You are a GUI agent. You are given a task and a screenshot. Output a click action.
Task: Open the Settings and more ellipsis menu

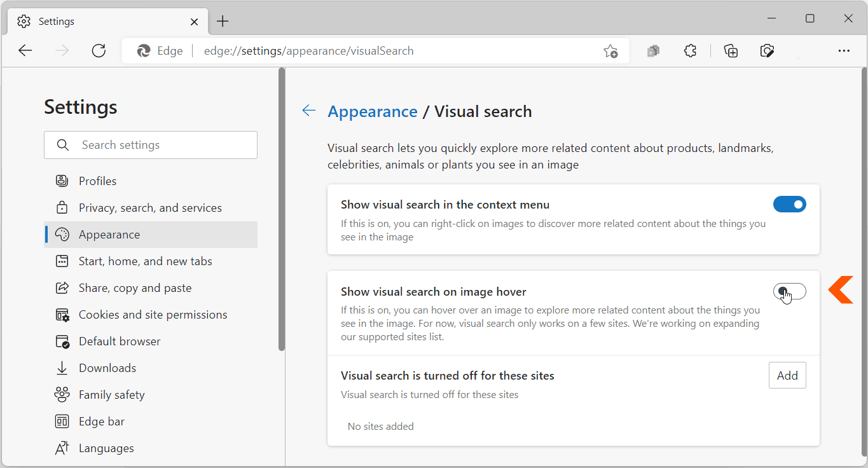coord(844,51)
